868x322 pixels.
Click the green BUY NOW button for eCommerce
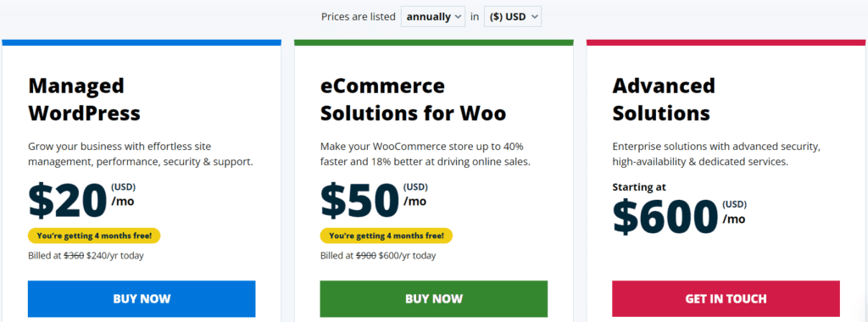434,299
